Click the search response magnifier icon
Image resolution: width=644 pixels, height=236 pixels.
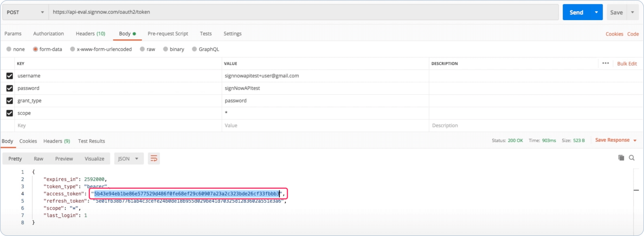pos(631,158)
